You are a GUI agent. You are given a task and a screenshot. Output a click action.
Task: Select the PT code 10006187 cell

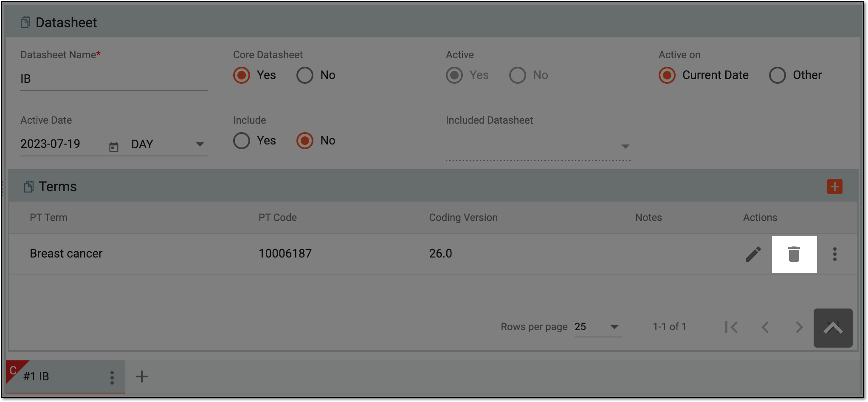285,254
